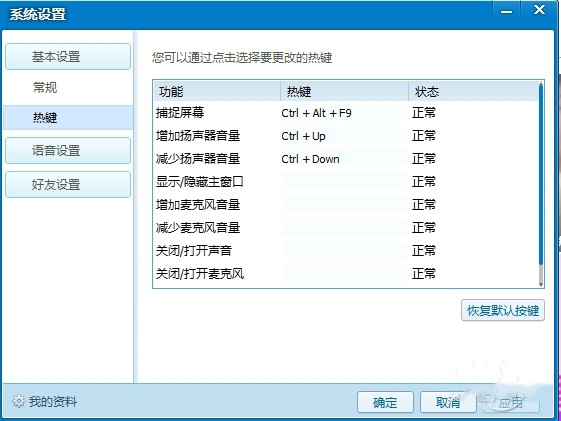Click the empty hotkey field for 关闭/打开声音
Screen dimensions: 561x421
pos(344,250)
